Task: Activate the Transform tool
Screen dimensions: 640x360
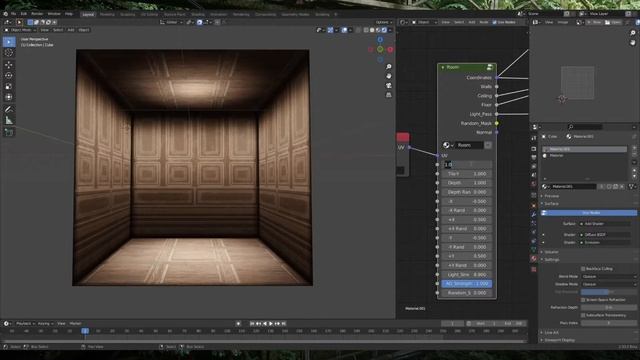Action: tap(9, 97)
